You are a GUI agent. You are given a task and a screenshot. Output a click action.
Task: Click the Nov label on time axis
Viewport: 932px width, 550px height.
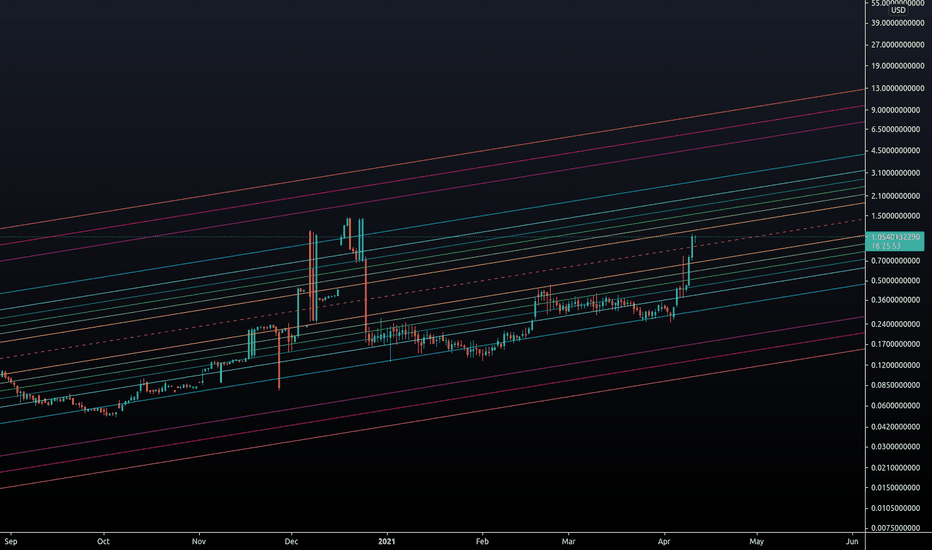(199, 542)
